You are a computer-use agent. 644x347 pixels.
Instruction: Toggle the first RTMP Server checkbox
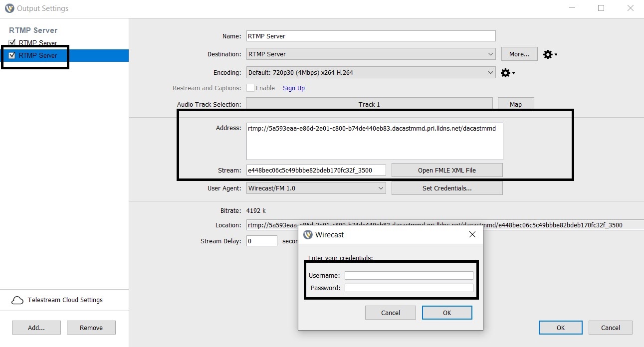click(x=11, y=43)
